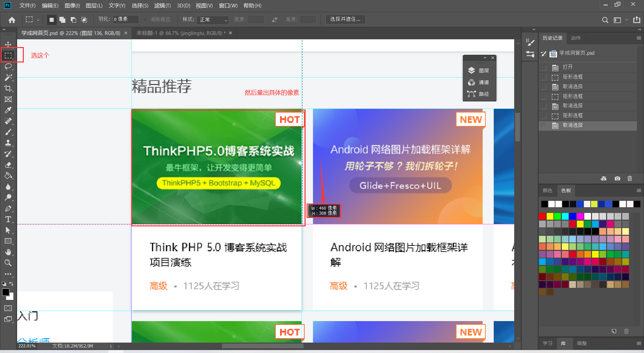
Task: Select the Move tool
Action: [x=8, y=44]
